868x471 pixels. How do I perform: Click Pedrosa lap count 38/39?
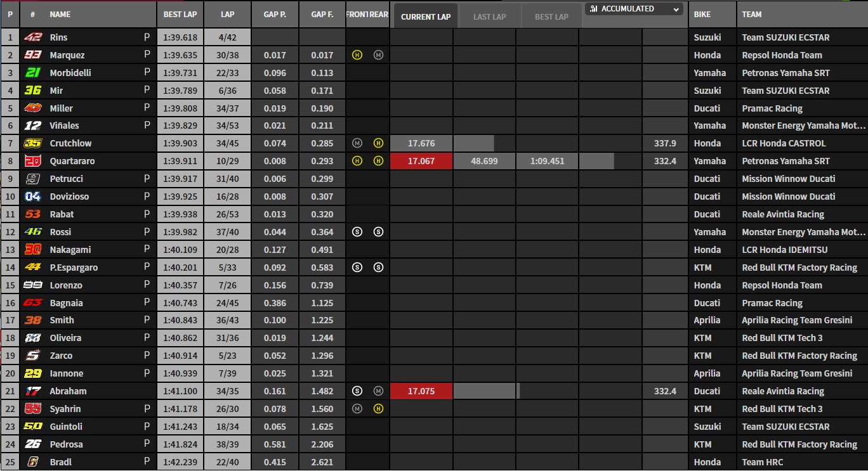click(227, 444)
